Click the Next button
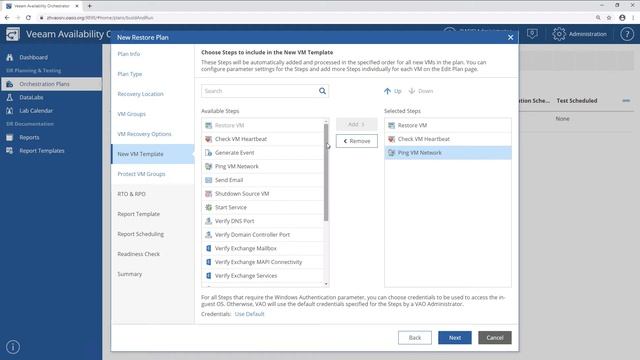The height and width of the screenshot is (360, 640). pyautogui.click(x=455, y=338)
